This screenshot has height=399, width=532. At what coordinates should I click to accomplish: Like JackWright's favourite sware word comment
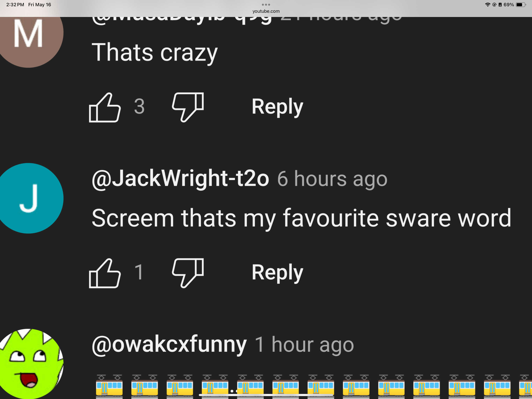(x=105, y=273)
